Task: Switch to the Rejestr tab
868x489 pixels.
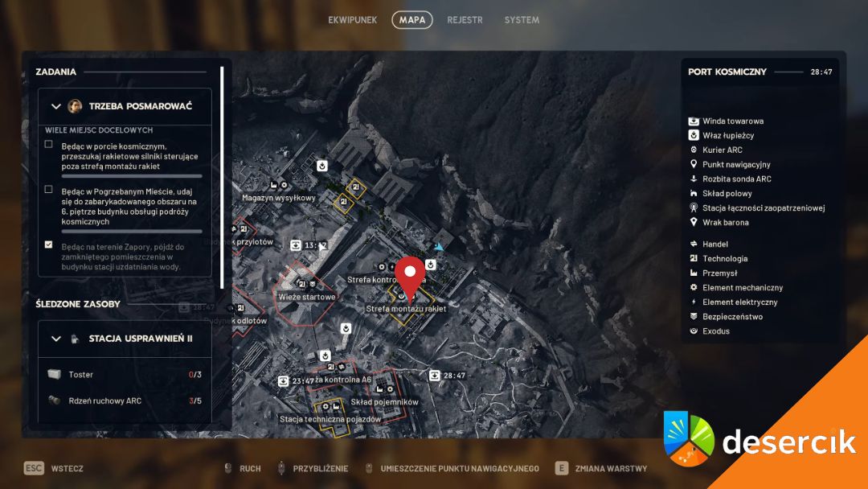Action: click(465, 20)
